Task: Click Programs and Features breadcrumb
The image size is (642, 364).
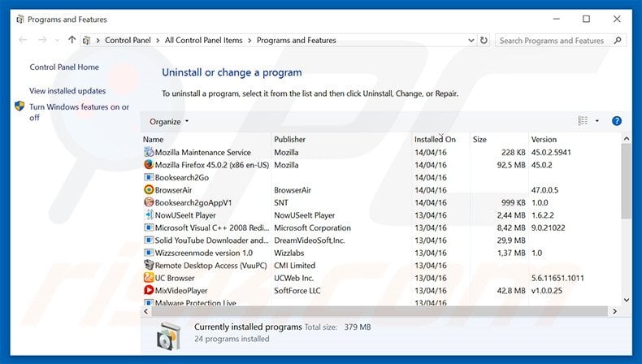Action: (297, 40)
